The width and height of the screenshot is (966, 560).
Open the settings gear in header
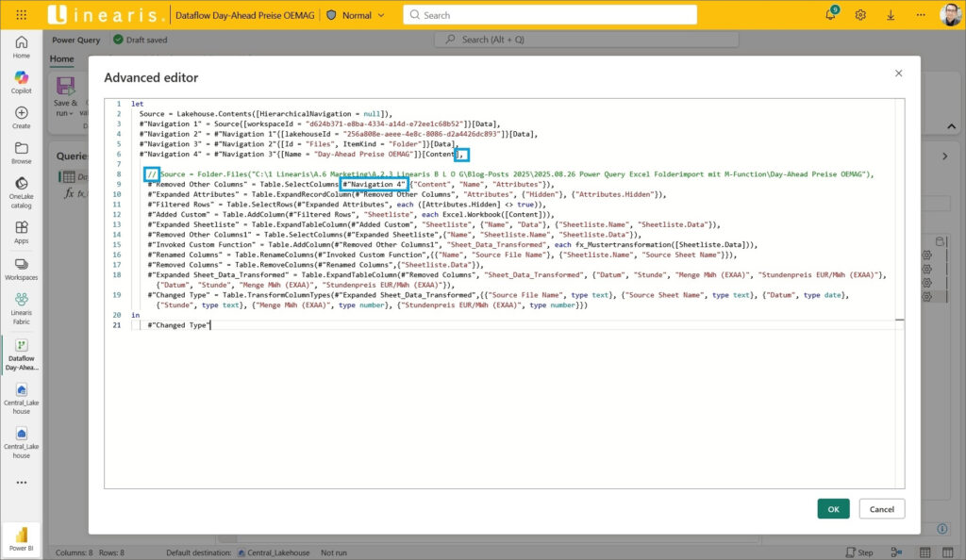[x=860, y=15]
